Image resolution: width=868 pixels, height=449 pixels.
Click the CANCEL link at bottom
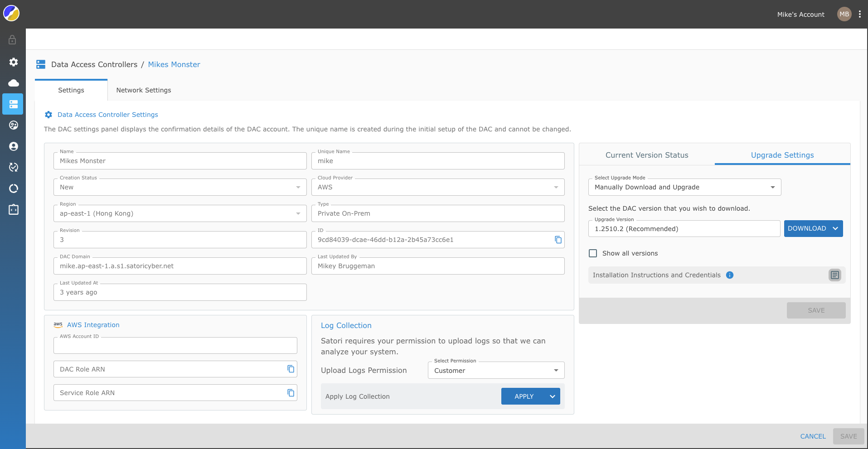click(x=813, y=436)
